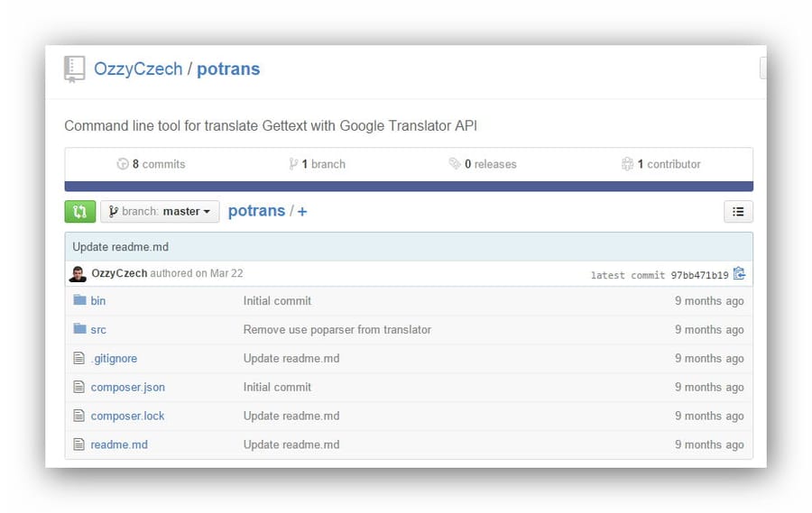Click the composer.lock file icon

pyautogui.click(x=78, y=415)
